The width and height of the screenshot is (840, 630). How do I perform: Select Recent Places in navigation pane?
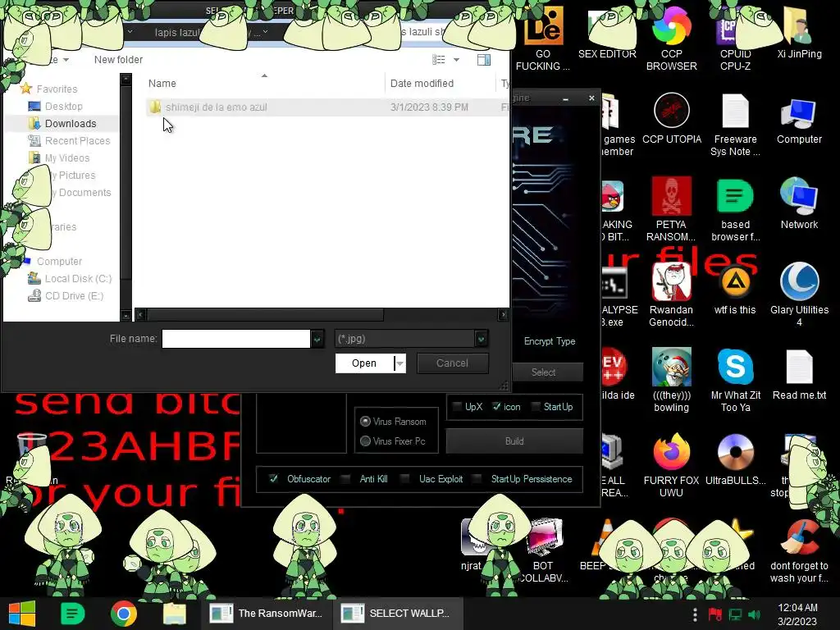tap(78, 140)
